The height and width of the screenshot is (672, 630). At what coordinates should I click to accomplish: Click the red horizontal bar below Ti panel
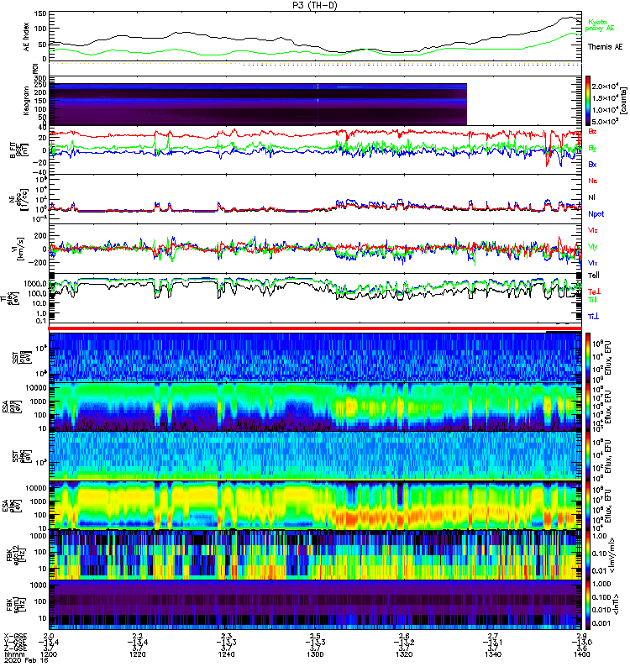pyautogui.click(x=315, y=328)
